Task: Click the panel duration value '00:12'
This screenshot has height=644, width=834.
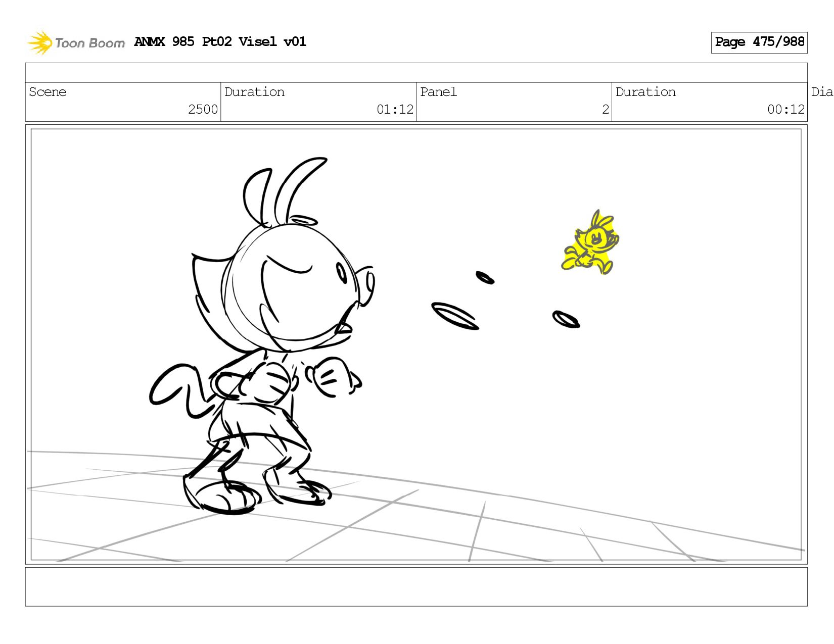Action: tap(786, 110)
